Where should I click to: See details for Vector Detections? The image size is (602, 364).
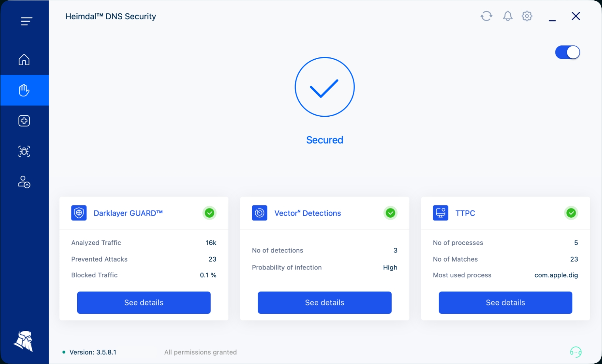[325, 303]
